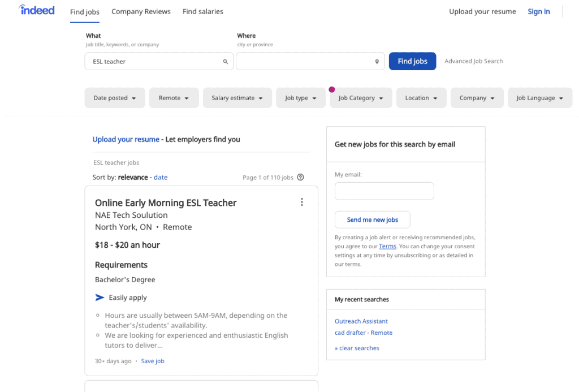
Task: Open the Online Early Morning ESL Teacher posting
Action: [166, 203]
